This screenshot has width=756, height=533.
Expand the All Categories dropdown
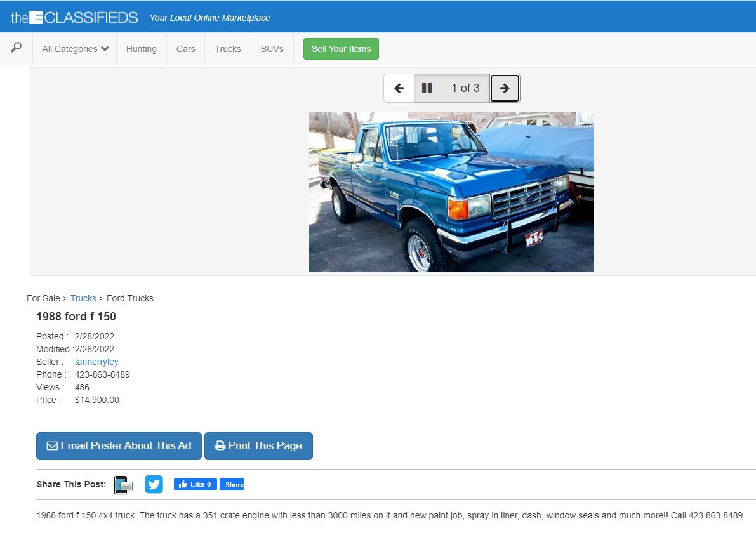click(x=75, y=49)
